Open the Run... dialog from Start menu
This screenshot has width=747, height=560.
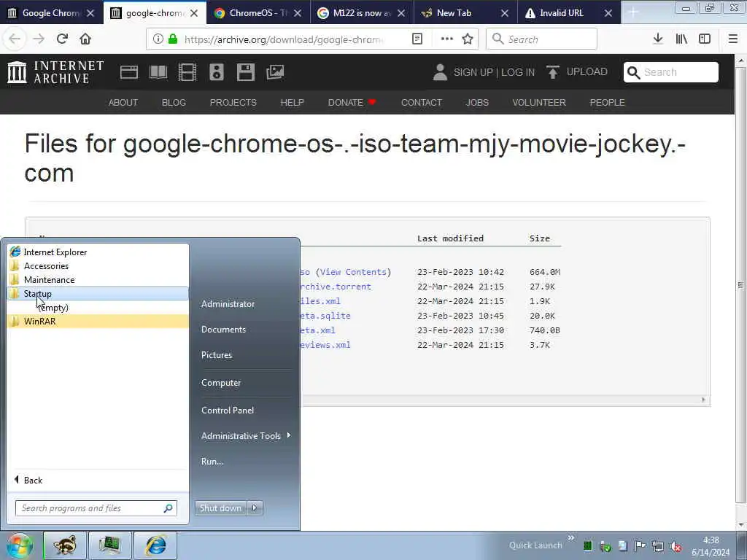(x=212, y=461)
